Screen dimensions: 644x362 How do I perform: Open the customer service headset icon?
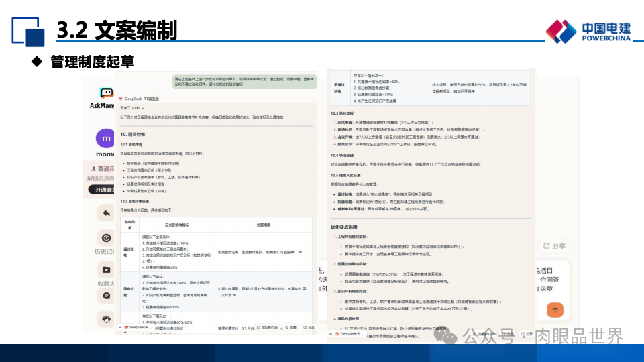click(107, 319)
